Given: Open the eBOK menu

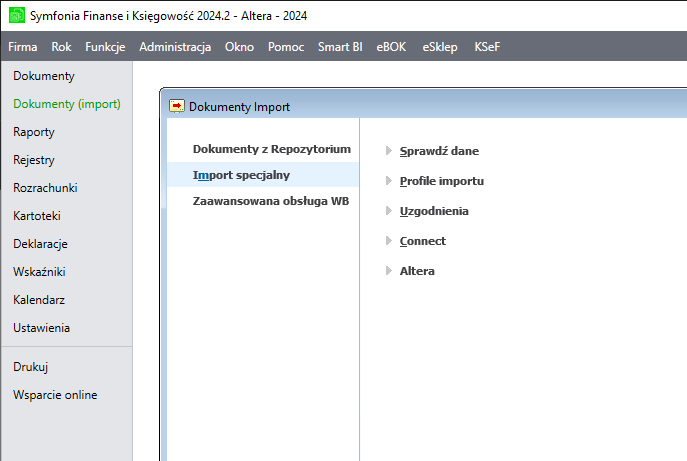Looking at the screenshot, I should [x=391, y=47].
